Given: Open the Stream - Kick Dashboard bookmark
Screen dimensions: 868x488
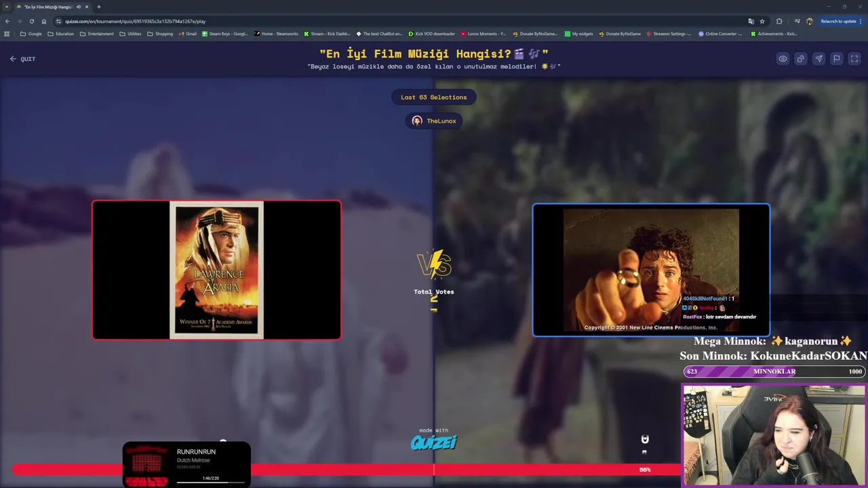Looking at the screenshot, I should pos(327,34).
